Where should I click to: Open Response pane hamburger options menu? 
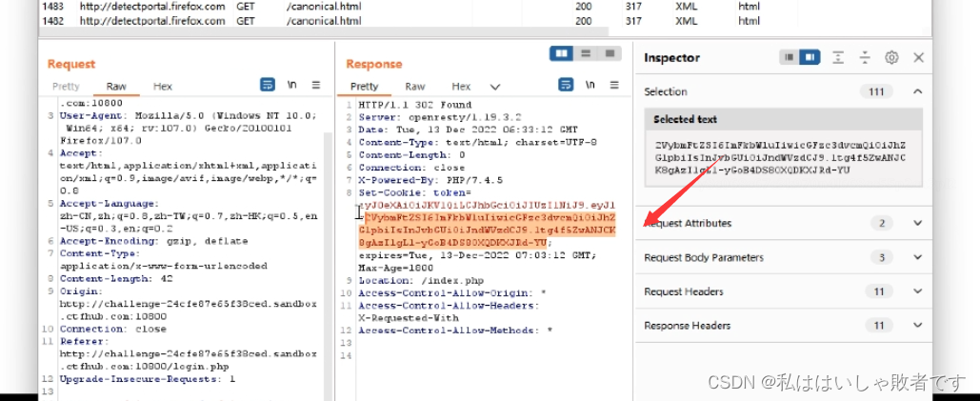[x=614, y=85]
